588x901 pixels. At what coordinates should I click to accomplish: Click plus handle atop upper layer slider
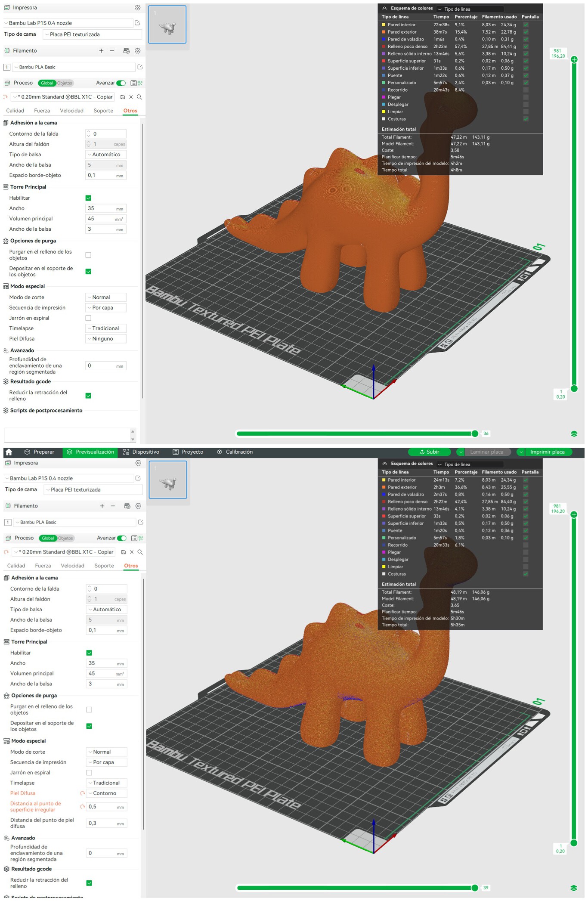574,59
